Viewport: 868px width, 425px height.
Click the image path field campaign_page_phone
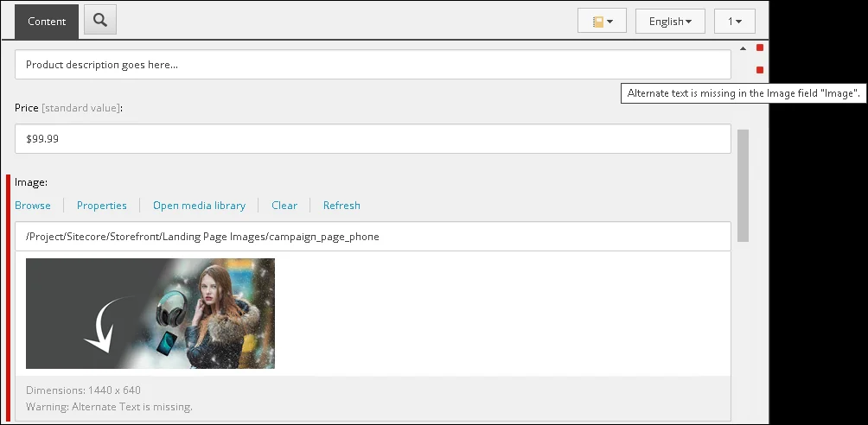coord(373,237)
